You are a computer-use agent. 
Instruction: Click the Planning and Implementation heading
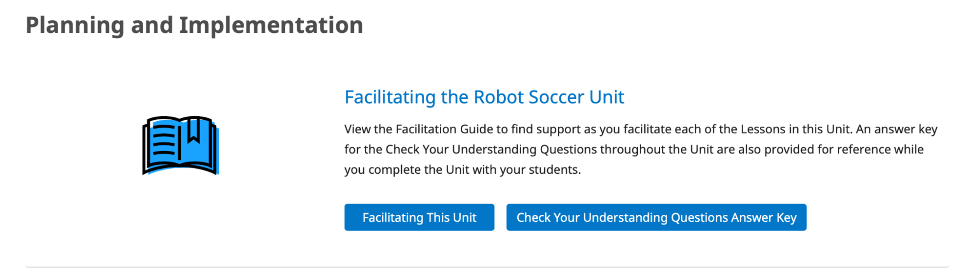194,25
